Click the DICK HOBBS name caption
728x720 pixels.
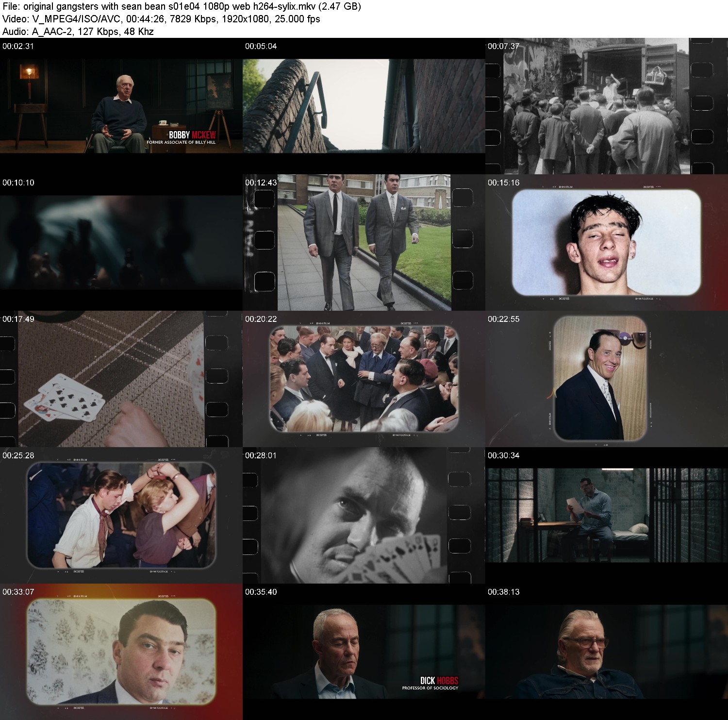pyautogui.click(x=439, y=681)
